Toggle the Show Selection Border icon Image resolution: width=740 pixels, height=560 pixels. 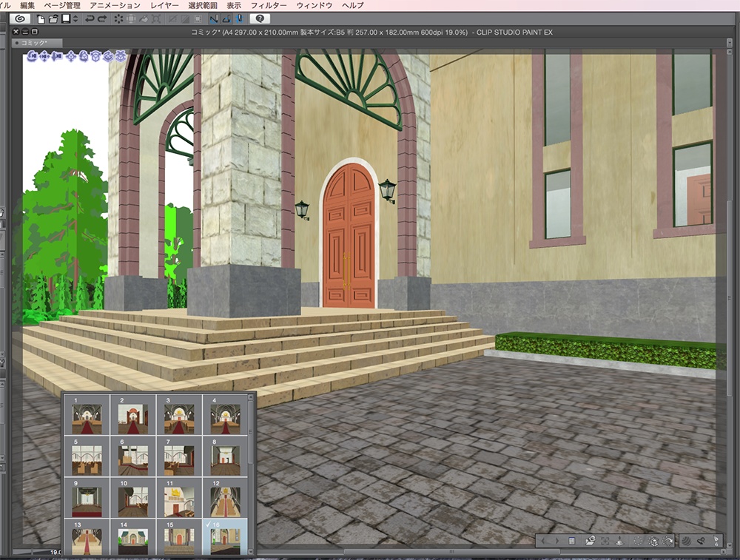[198, 19]
